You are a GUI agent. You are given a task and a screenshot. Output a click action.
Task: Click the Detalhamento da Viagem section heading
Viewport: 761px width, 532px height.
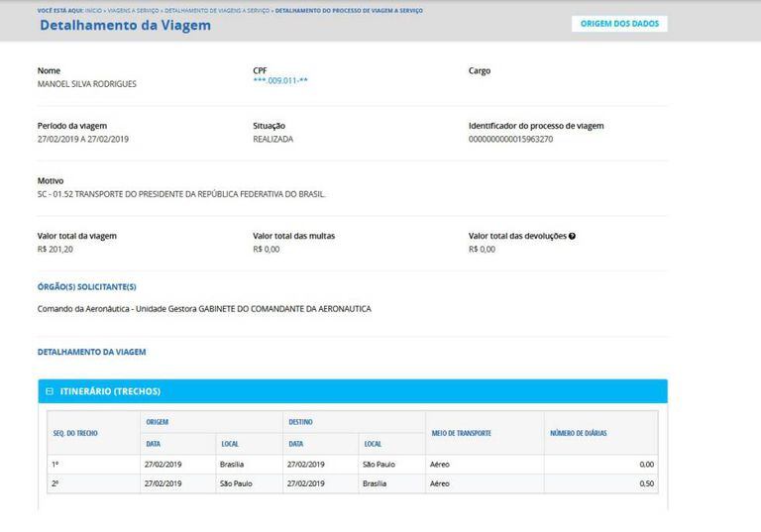click(x=91, y=352)
